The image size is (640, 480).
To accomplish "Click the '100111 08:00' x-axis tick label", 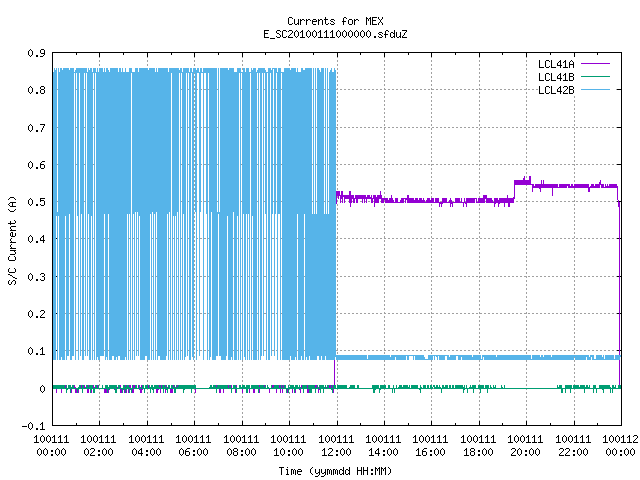I will pos(241,446).
